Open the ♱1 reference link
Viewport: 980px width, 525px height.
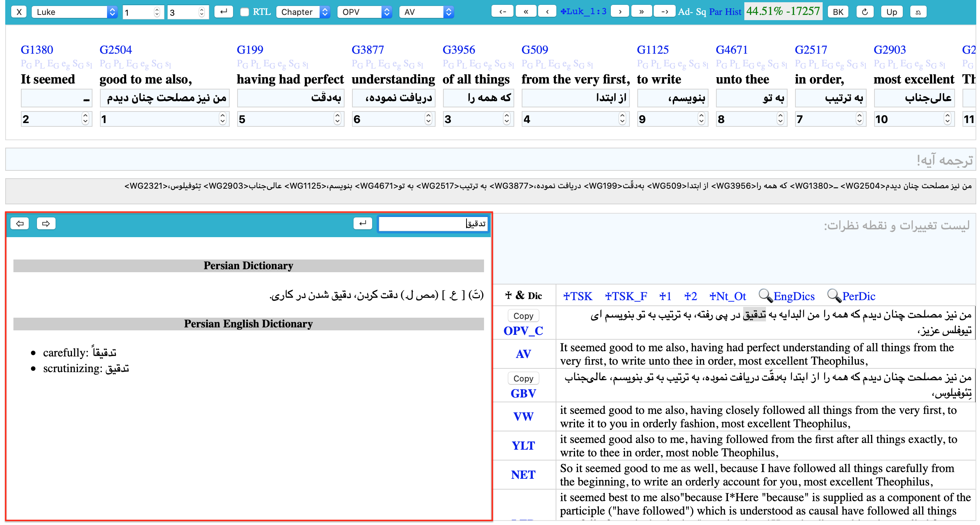pos(665,296)
